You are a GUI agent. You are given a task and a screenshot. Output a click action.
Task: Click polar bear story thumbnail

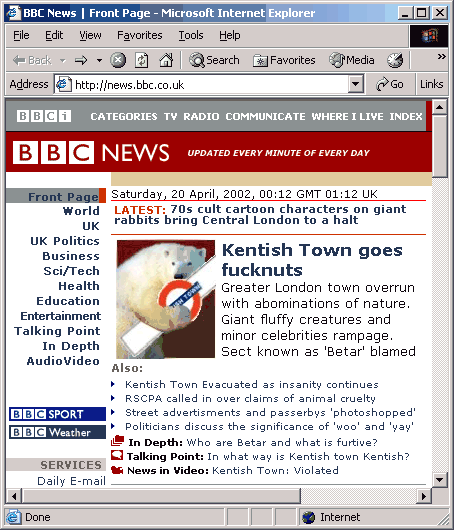click(166, 299)
